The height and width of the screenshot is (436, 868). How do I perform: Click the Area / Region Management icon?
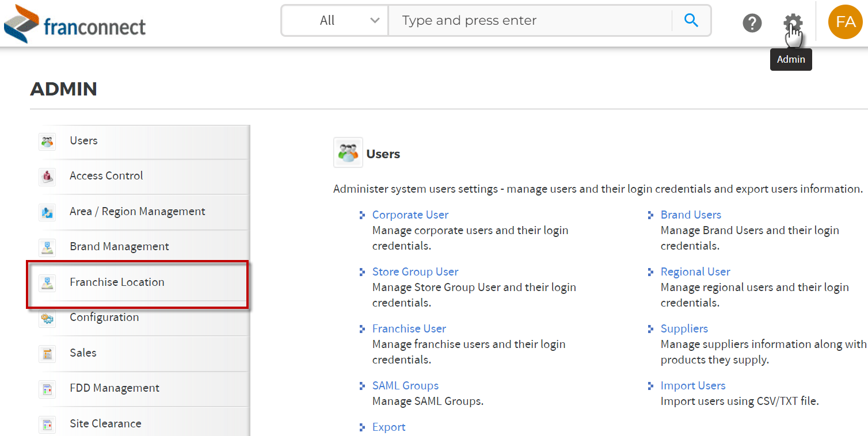coord(47,212)
